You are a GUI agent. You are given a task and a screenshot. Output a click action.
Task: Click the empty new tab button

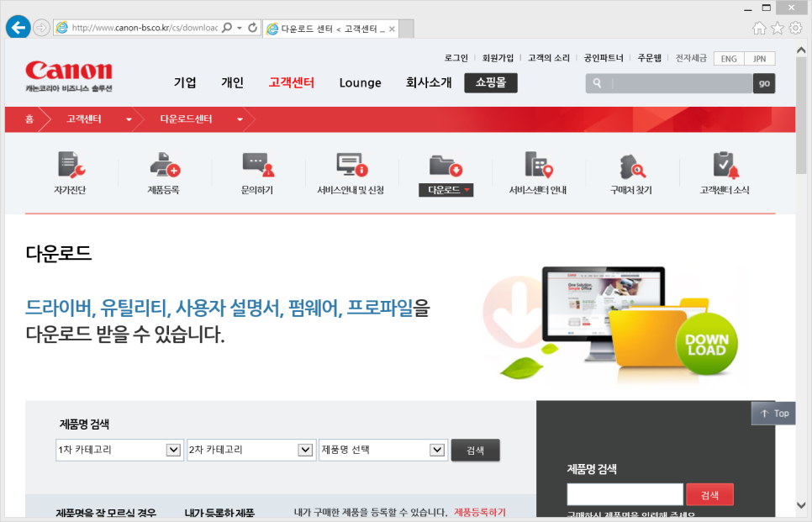coord(407,29)
